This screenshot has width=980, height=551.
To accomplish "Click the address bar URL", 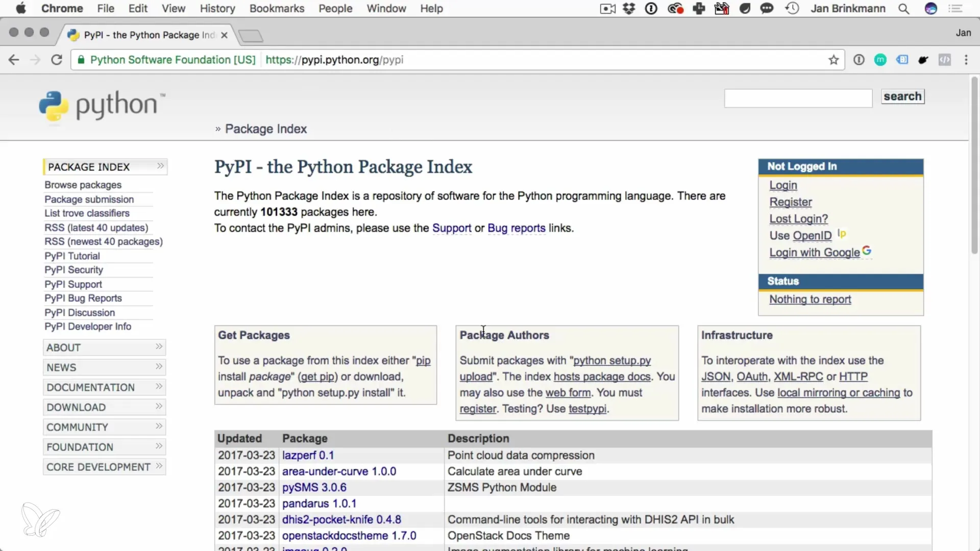I will [334, 60].
